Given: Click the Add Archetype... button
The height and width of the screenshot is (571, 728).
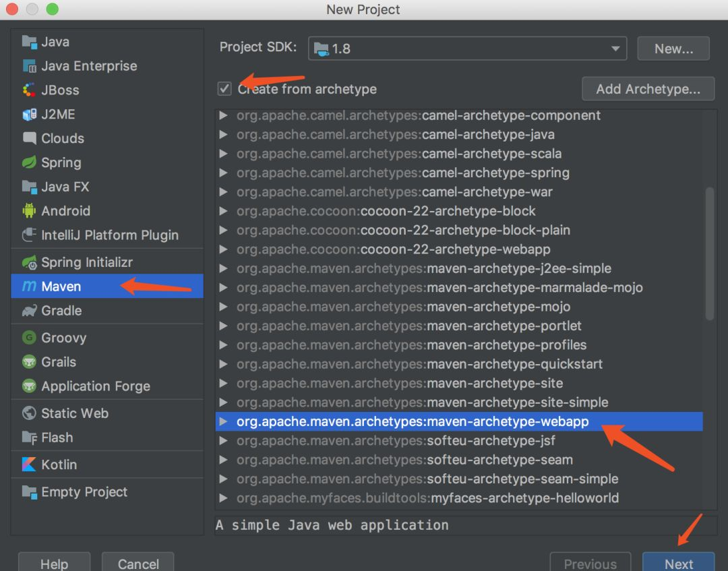Looking at the screenshot, I should 648,89.
